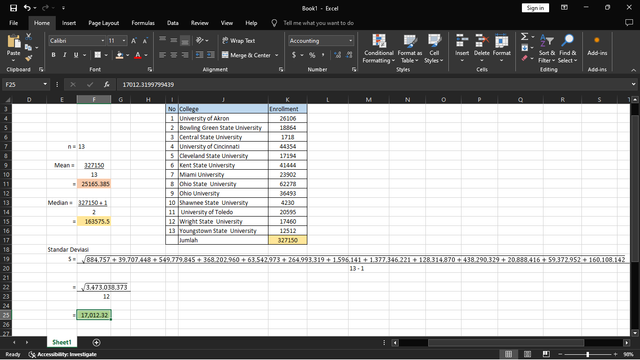This screenshot has height=360, width=640.
Task: Increase cell indent
Action: pyautogui.click(x=211, y=55)
